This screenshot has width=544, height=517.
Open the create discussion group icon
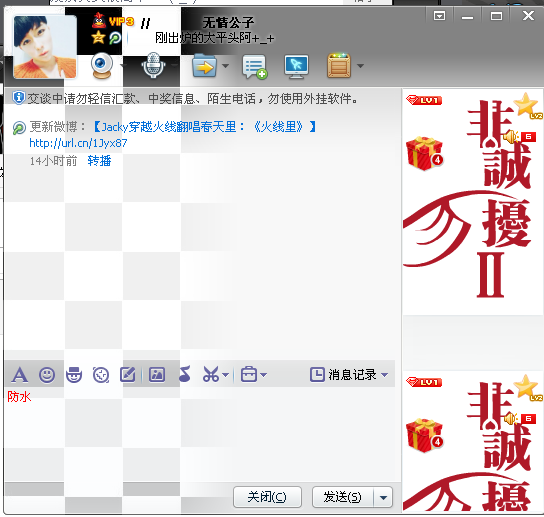255,66
